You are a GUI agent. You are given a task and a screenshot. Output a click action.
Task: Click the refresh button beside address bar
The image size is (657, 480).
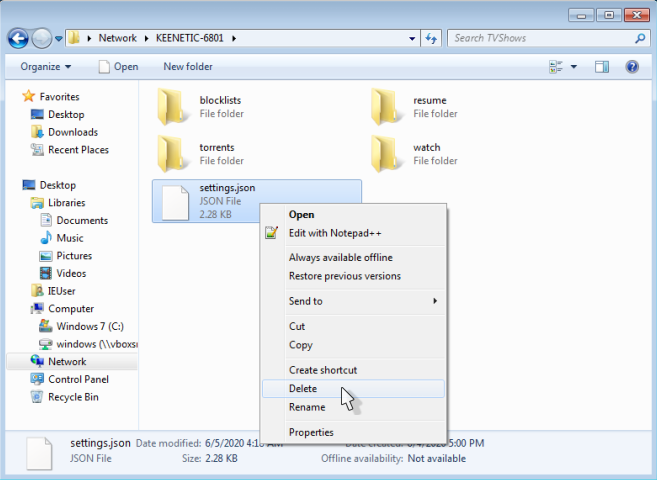[431, 39]
